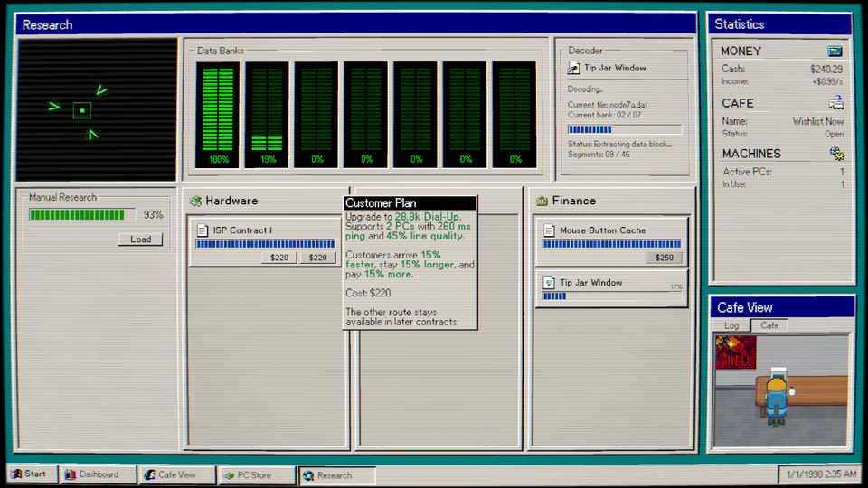Switch to the Cafe tab in Cafe View

769,325
